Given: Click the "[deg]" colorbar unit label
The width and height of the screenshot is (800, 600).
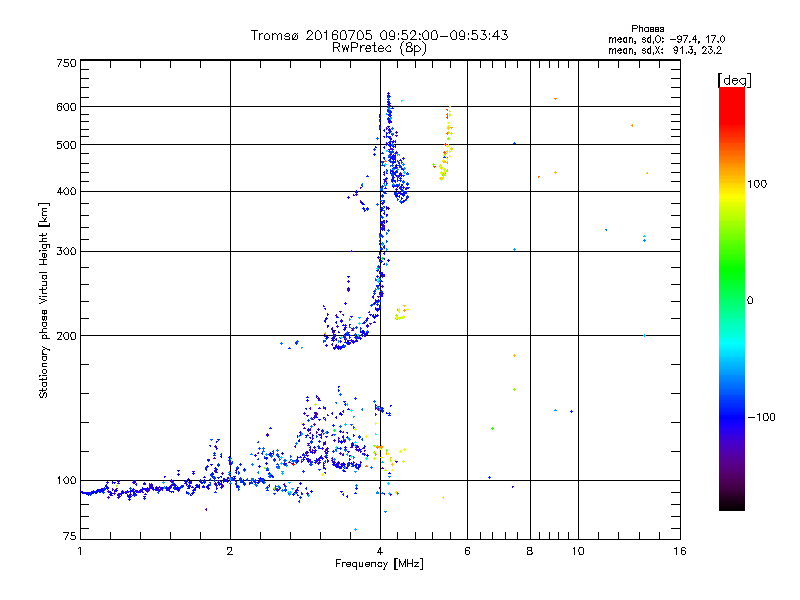Looking at the screenshot, I should tap(734, 80).
